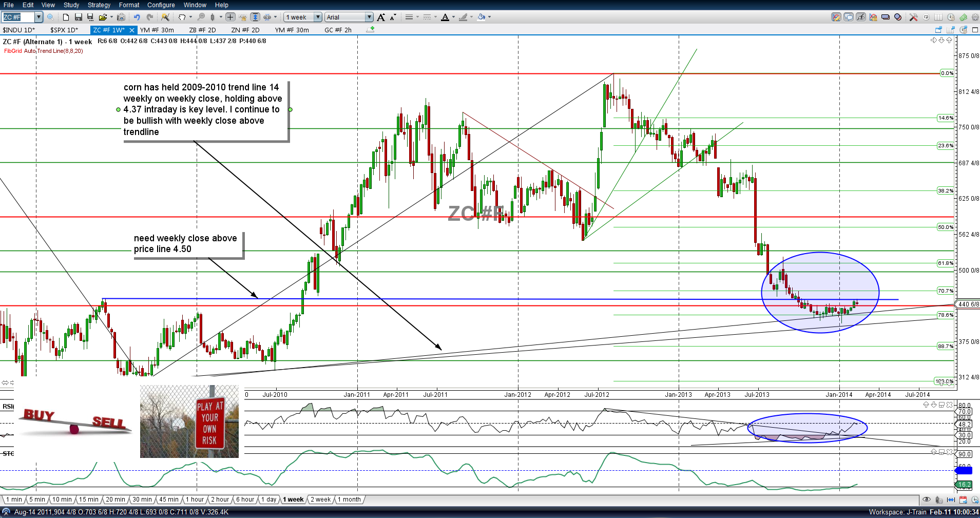Move RSI pane down with arrow icon
The height and width of the screenshot is (518, 980).
coord(934,405)
